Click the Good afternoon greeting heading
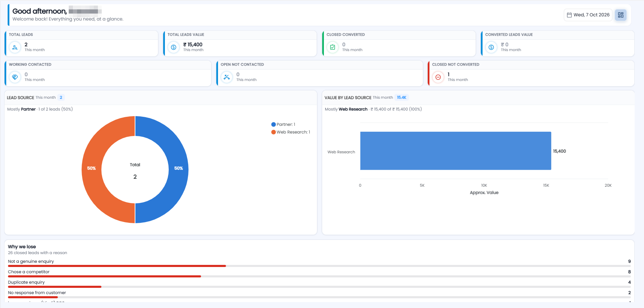 [40, 11]
